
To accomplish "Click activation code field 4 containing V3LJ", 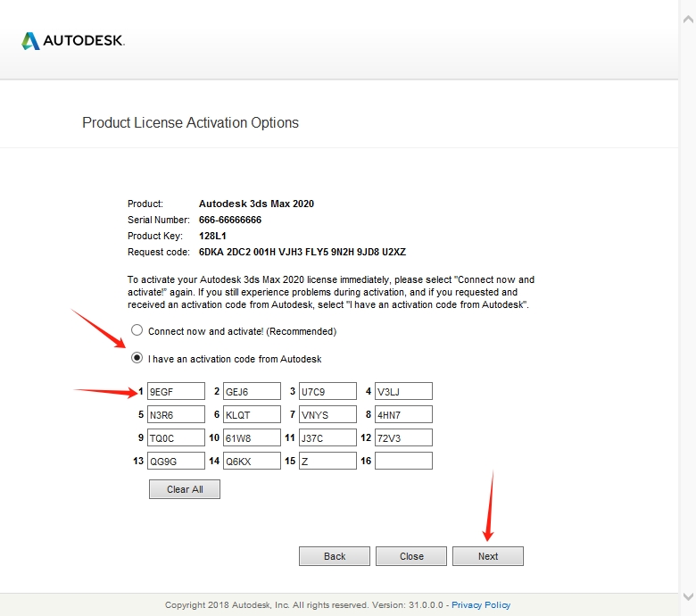I will [403, 391].
